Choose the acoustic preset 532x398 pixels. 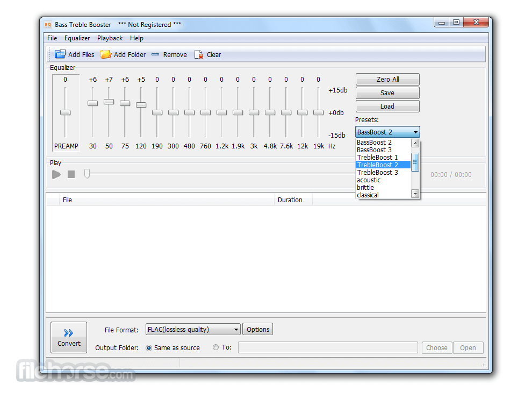[383, 180]
